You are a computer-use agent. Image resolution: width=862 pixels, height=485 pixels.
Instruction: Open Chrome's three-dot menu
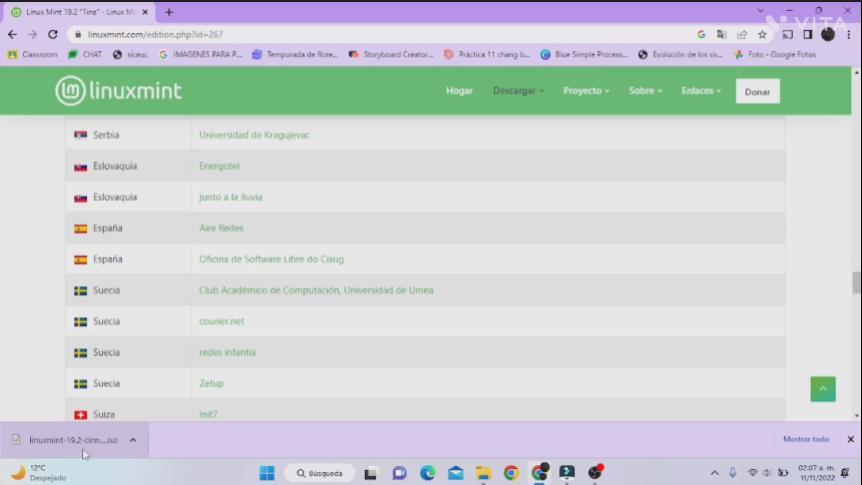[849, 34]
